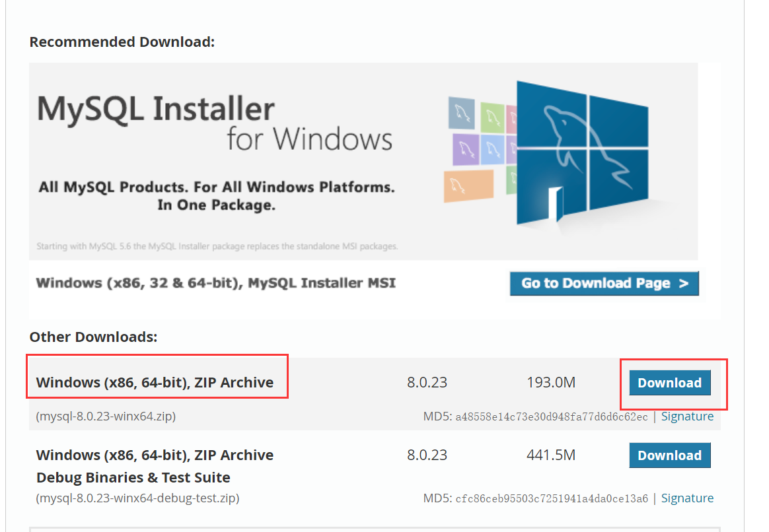Screen dimensions: 769x532
Task: Click version 8.0.23 in the 193.0M row
Action: [427, 382]
